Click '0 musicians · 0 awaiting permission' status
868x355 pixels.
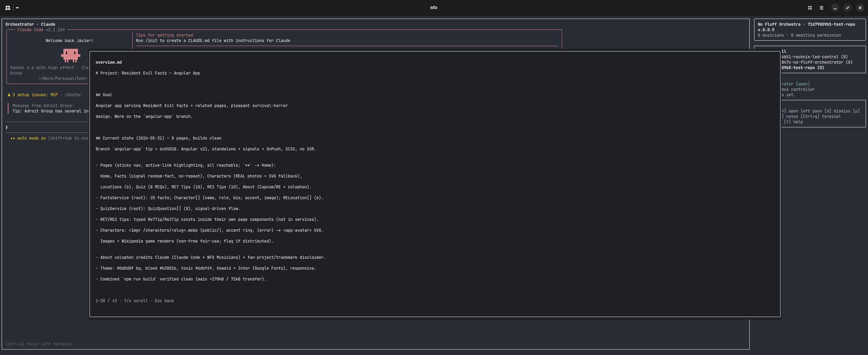pos(799,35)
